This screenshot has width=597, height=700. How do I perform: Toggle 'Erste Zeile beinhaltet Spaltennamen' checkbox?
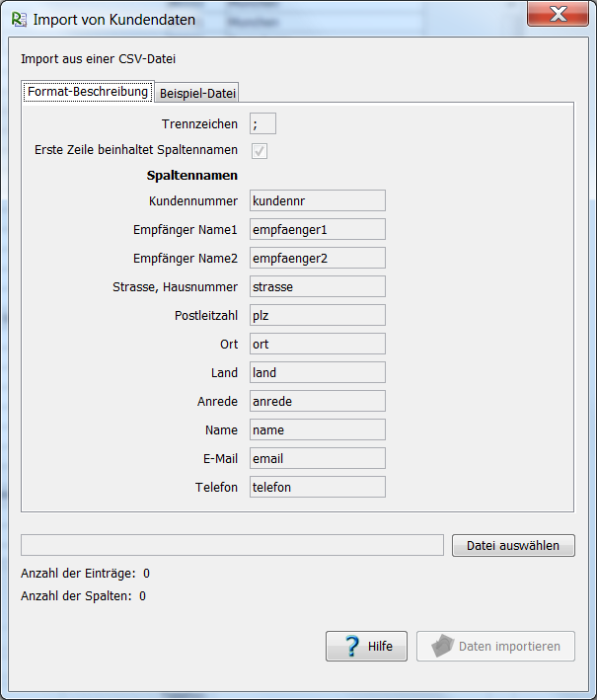pos(260,151)
